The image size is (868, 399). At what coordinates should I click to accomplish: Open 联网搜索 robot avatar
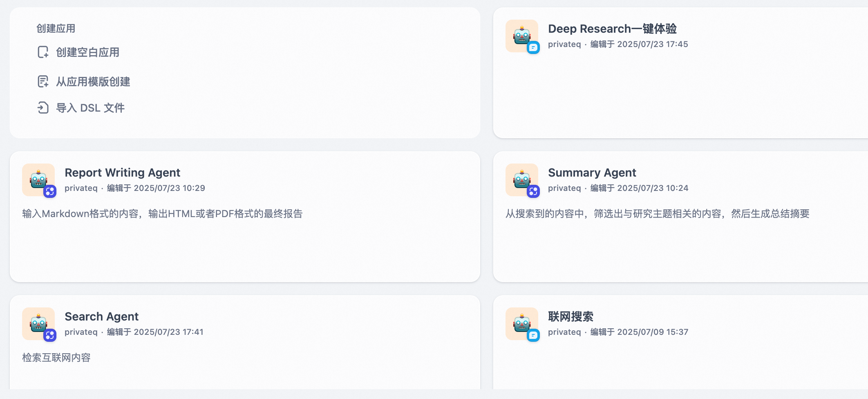pos(522,324)
